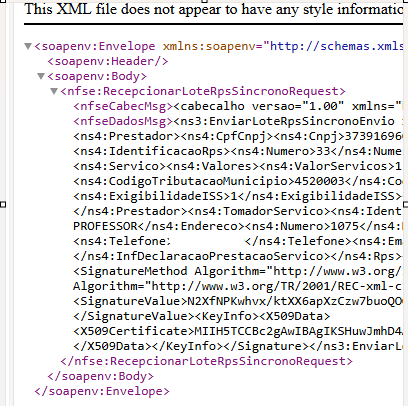Collapse the nfse:RecepcionarLoteRpsSincronoRequest node
This screenshot has height=406, width=408.
(x=54, y=91)
